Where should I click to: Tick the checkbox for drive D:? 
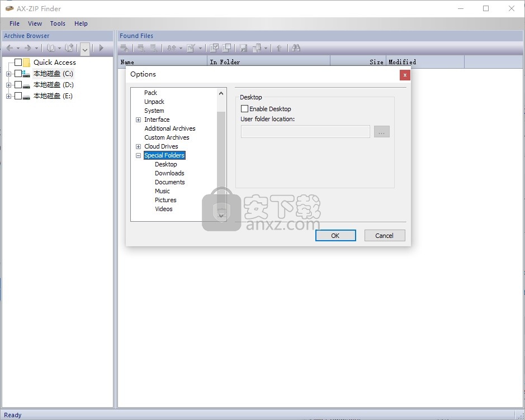click(18, 84)
